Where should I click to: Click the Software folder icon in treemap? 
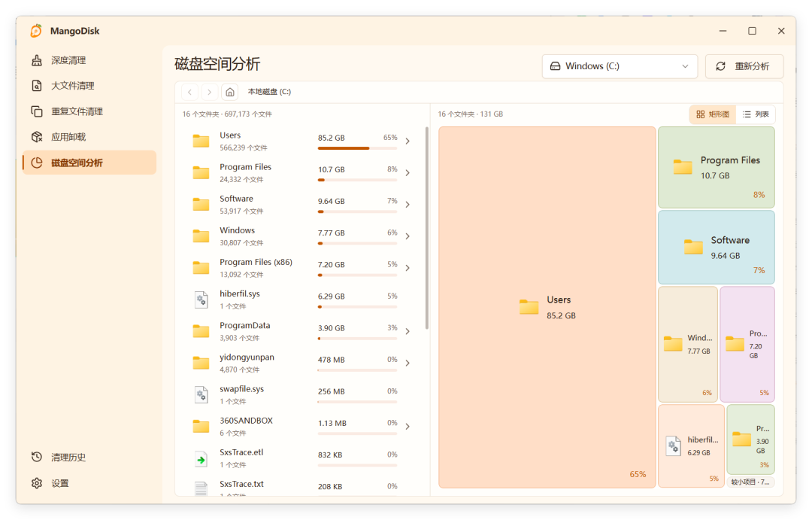pyautogui.click(x=693, y=247)
